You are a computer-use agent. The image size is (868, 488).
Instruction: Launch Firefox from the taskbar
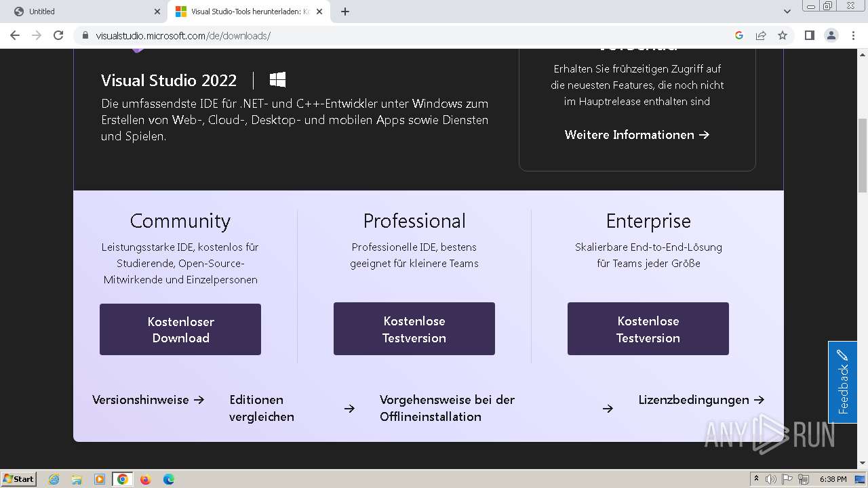pyautogui.click(x=145, y=479)
